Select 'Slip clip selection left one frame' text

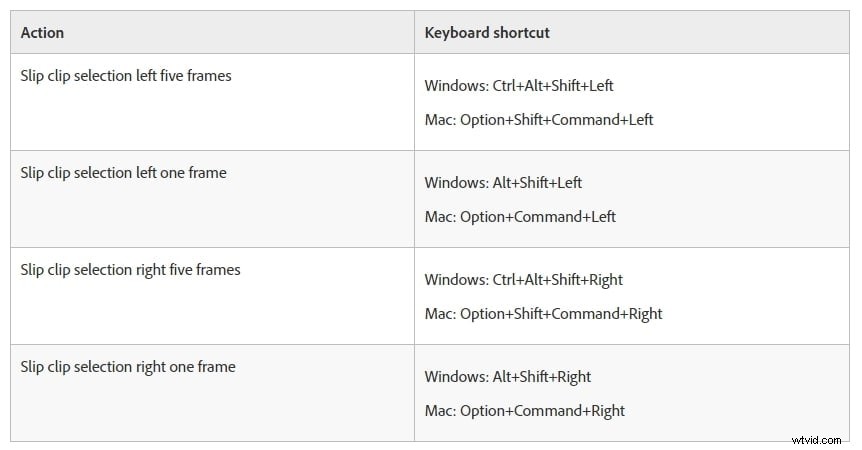pyautogui.click(x=123, y=173)
